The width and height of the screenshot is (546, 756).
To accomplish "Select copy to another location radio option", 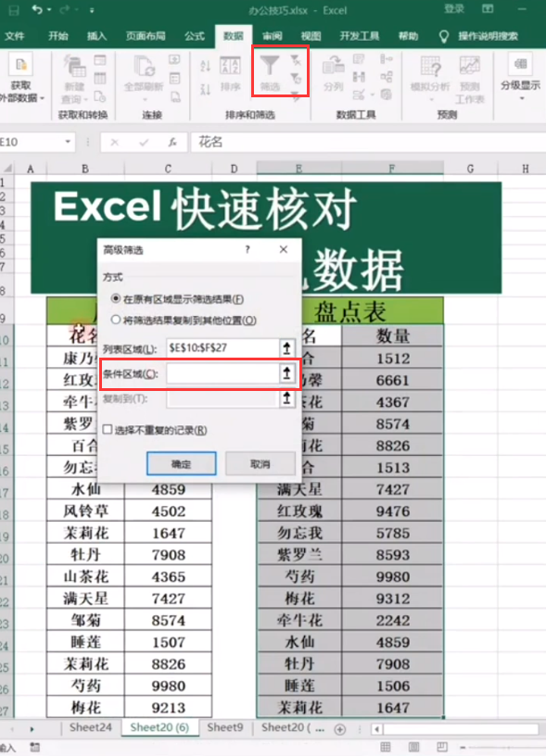I will click(x=115, y=321).
